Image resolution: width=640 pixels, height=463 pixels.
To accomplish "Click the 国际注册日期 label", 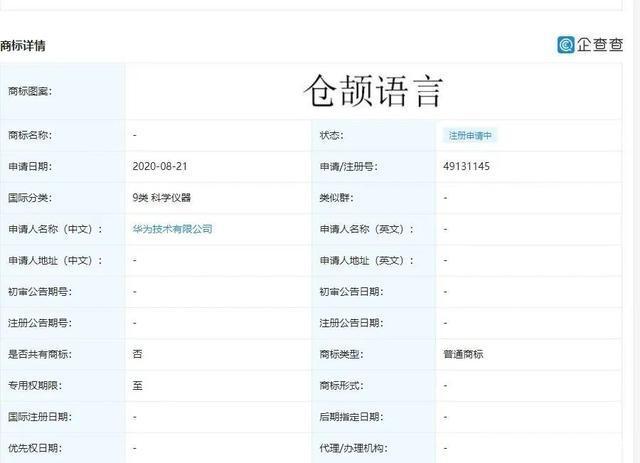I will click(x=40, y=417).
